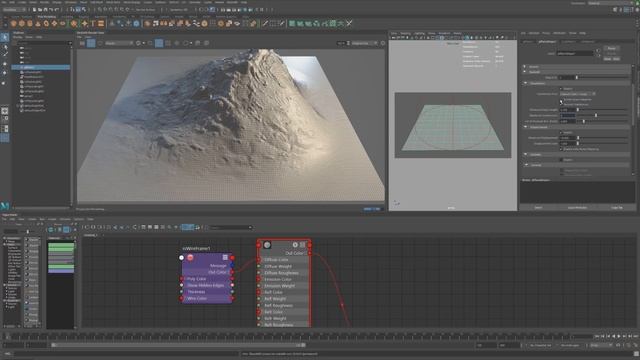
Task: Expand the topmost collapsed Attribute Editor section
Action: tap(524, 67)
